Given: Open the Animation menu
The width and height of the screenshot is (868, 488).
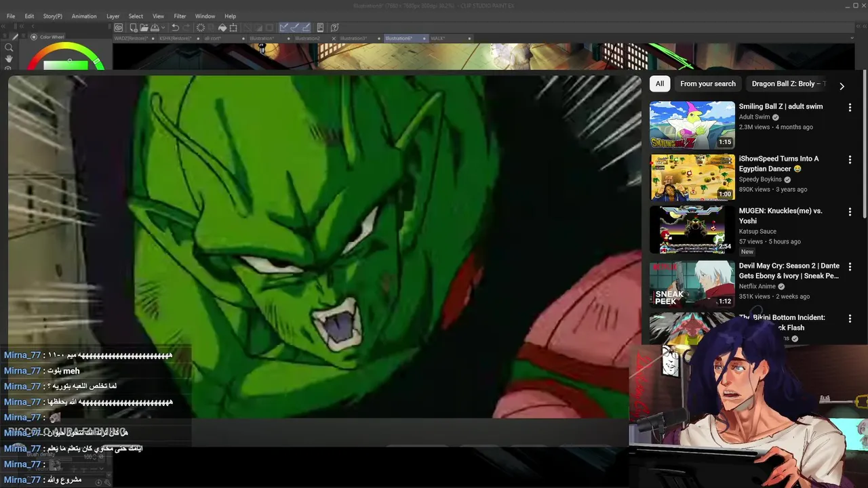Looking at the screenshot, I should tap(84, 16).
